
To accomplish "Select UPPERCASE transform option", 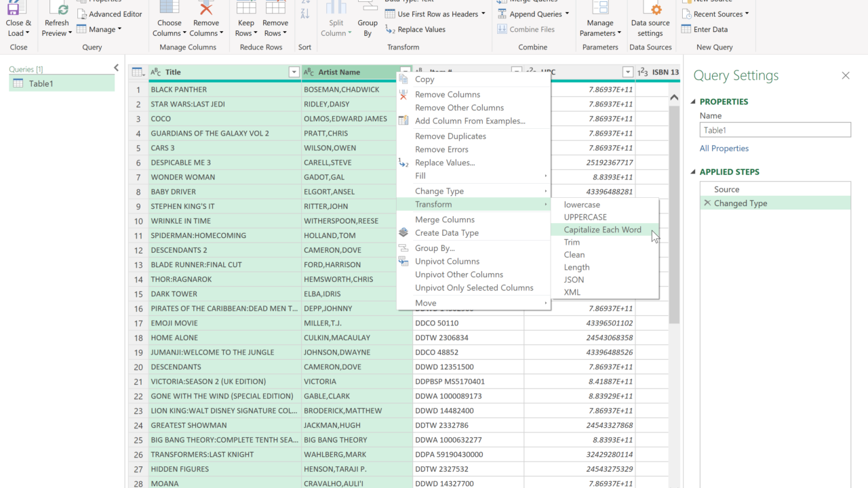I will point(585,217).
